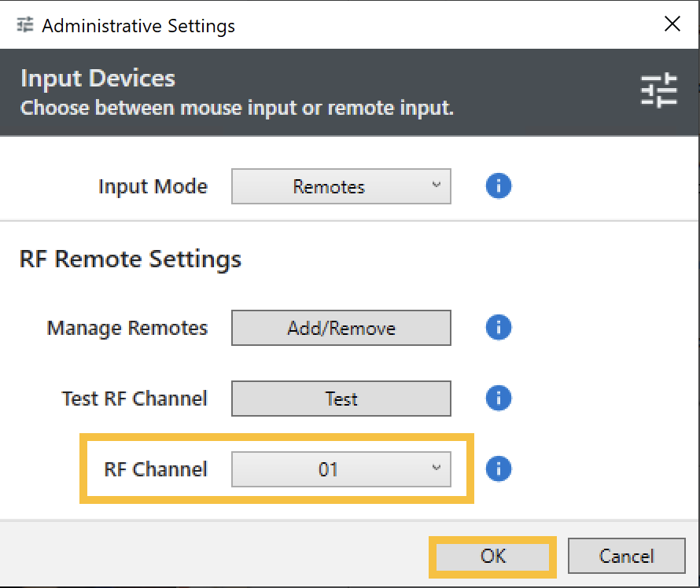
Task: Dismiss dialog with the Cancel button
Action: tap(626, 556)
